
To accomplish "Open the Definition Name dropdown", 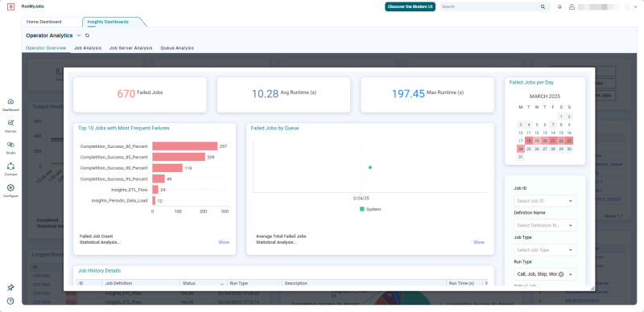I will pos(545,225).
